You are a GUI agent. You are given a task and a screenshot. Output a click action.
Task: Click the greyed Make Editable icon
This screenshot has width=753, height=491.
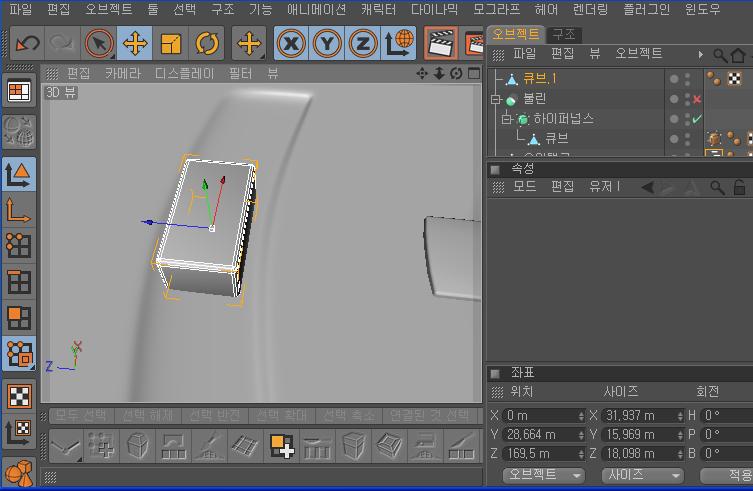point(19,132)
